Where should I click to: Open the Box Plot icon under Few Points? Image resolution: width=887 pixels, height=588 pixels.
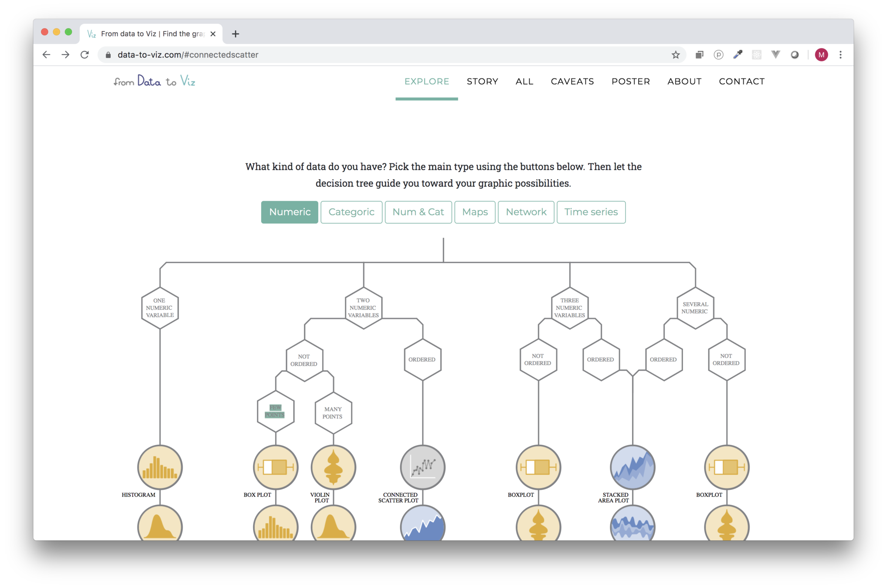pyautogui.click(x=275, y=467)
